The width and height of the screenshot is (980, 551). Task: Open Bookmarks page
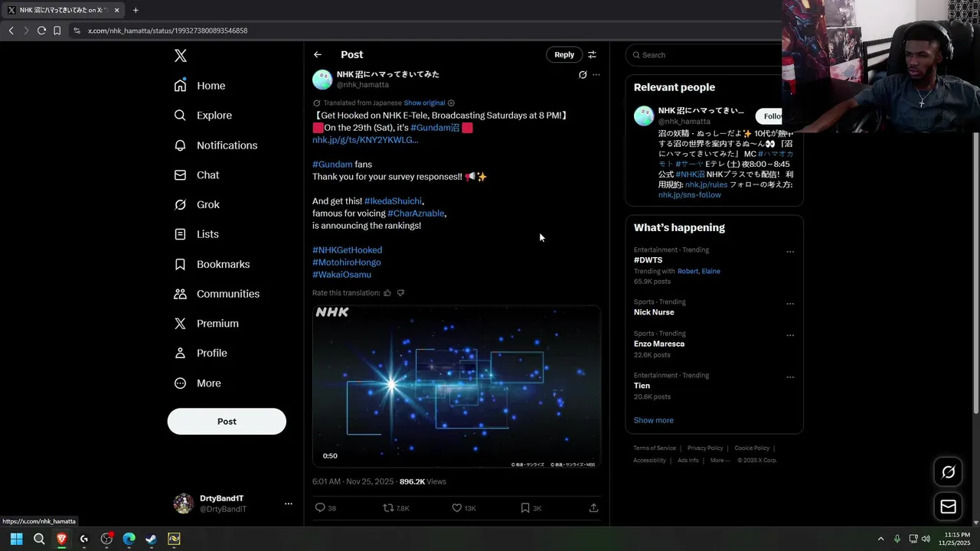pos(212,264)
